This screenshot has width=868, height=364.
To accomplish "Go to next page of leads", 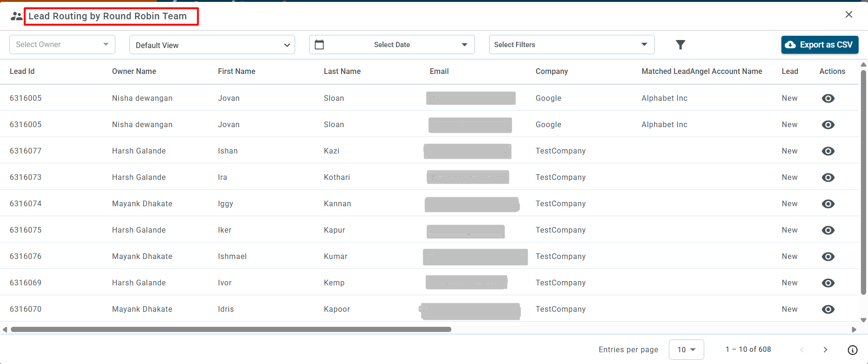I will (x=825, y=349).
